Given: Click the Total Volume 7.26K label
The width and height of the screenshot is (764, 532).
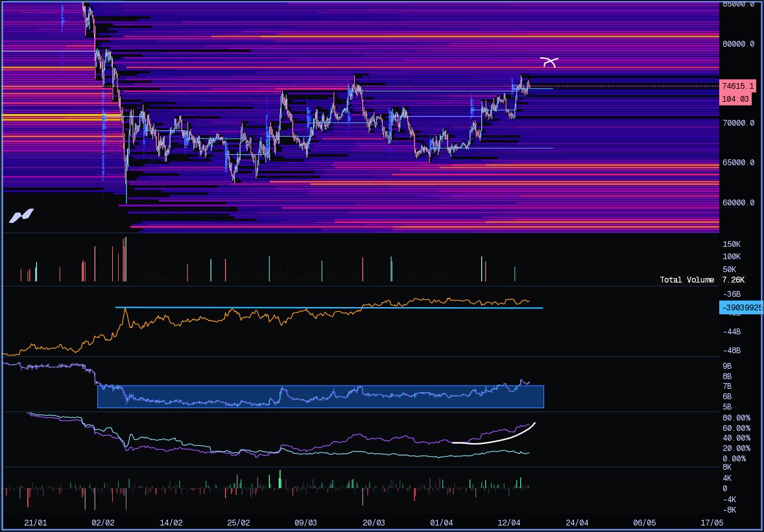Looking at the screenshot, I should [x=702, y=280].
